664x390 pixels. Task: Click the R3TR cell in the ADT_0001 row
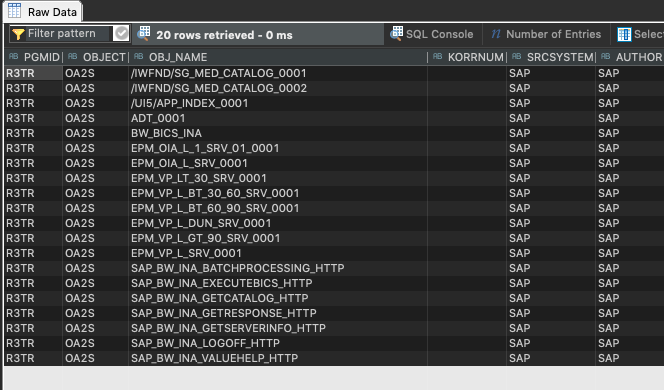[x=33, y=118]
